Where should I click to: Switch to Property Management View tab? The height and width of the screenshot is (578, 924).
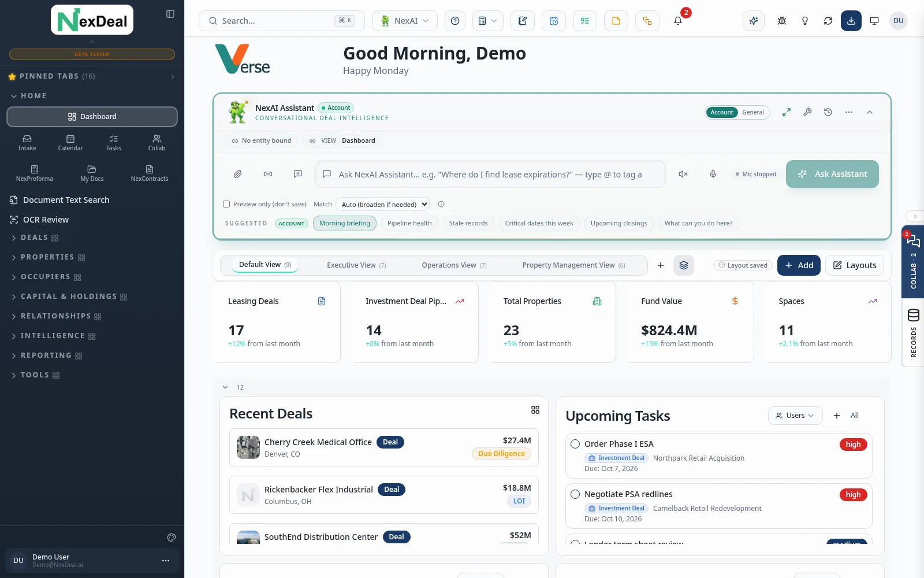pyautogui.click(x=573, y=265)
